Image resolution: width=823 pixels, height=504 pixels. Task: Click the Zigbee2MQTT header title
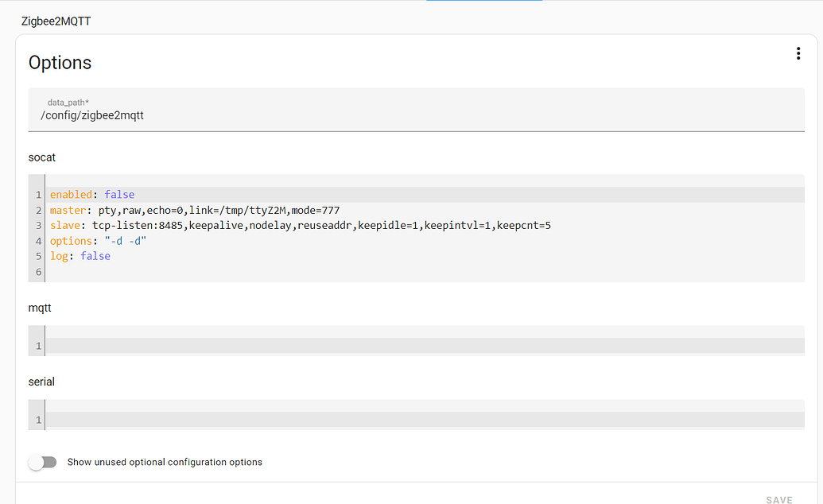click(x=56, y=21)
